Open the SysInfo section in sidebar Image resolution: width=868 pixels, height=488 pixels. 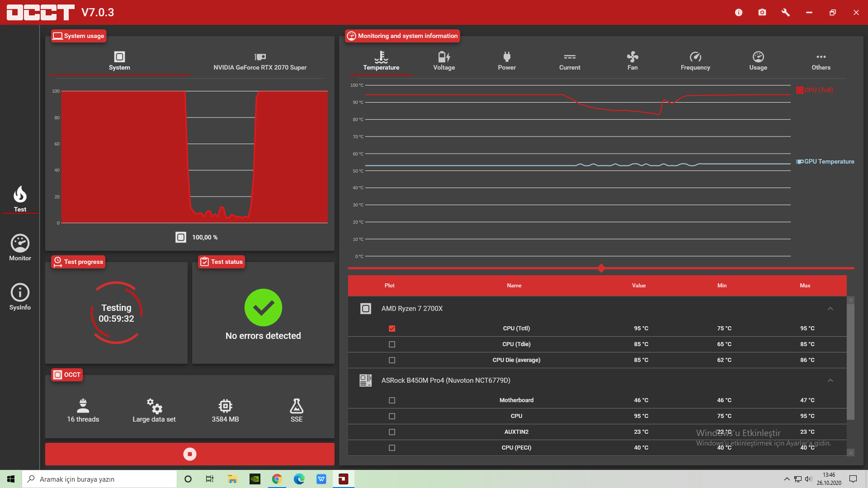coord(20,297)
